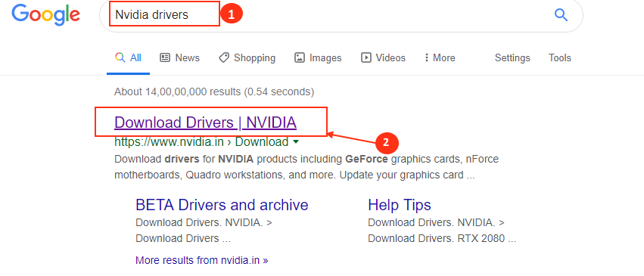Open the BETA Drivers and archive sitelink
Viewport: 644px width, 276px height.
[222, 204]
